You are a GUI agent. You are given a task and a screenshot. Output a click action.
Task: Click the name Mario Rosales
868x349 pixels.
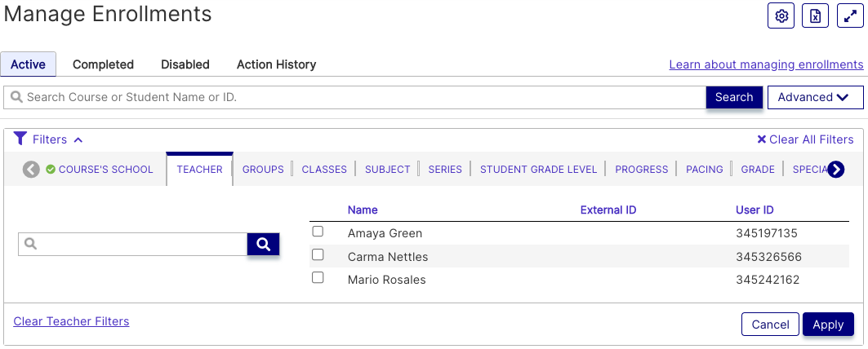(x=386, y=280)
